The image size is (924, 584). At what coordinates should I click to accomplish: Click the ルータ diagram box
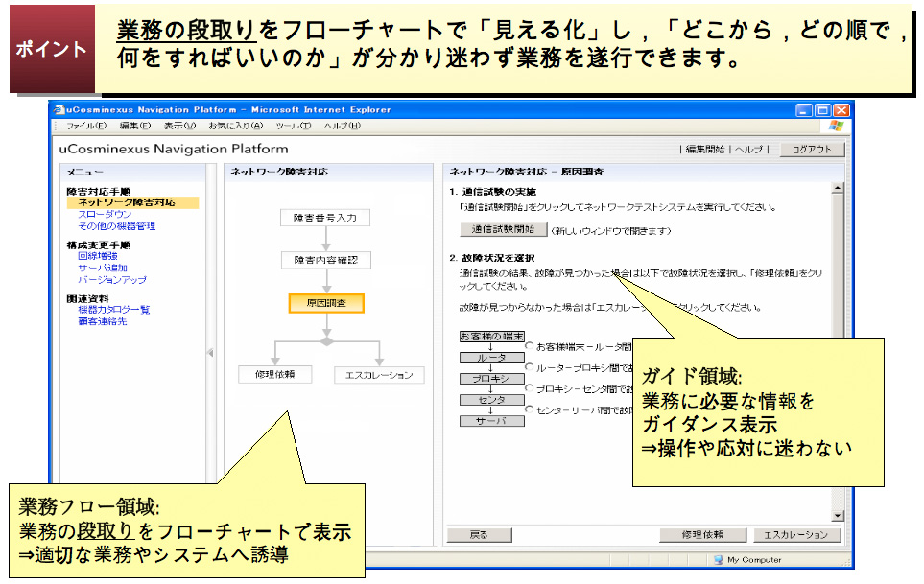(x=491, y=358)
